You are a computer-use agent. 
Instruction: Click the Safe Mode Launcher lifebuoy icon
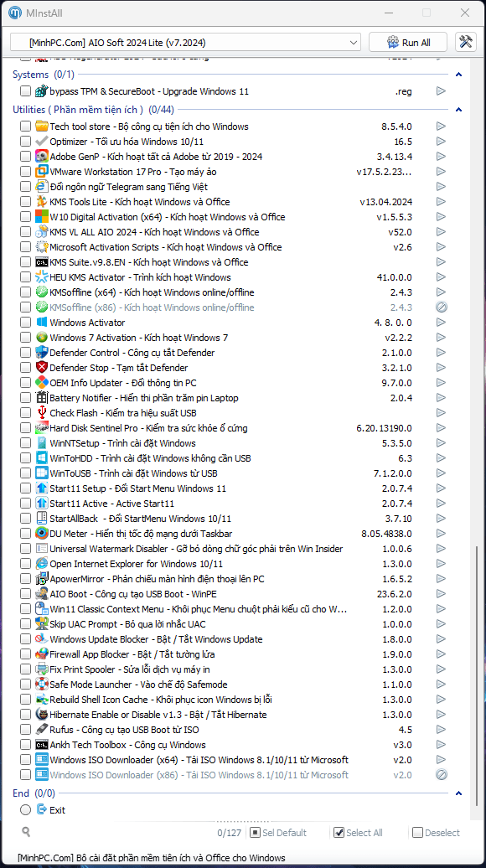tap(42, 685)
